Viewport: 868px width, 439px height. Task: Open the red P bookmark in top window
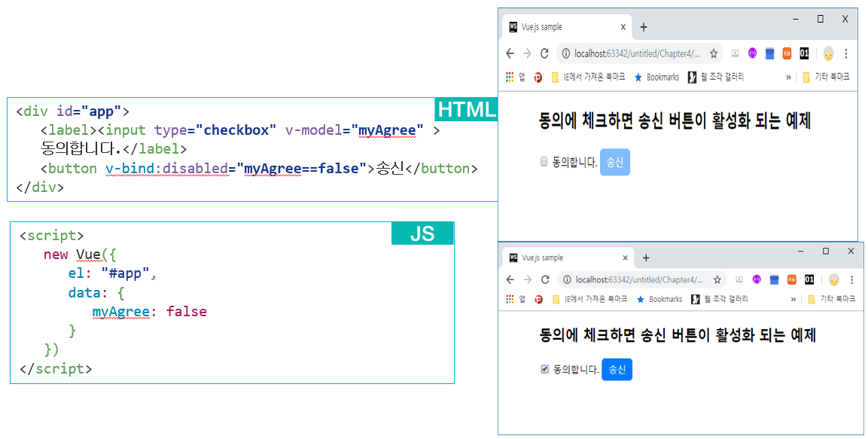(x=538, y=78)
